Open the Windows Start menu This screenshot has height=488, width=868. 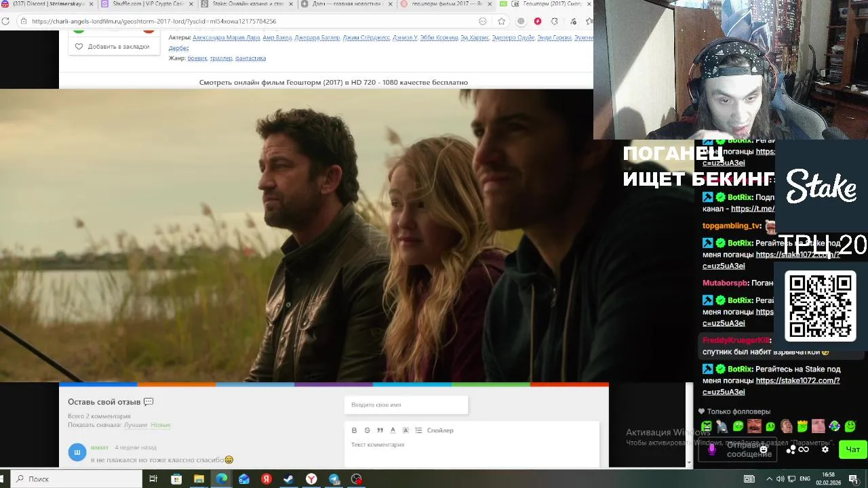[x=3, y=479]
